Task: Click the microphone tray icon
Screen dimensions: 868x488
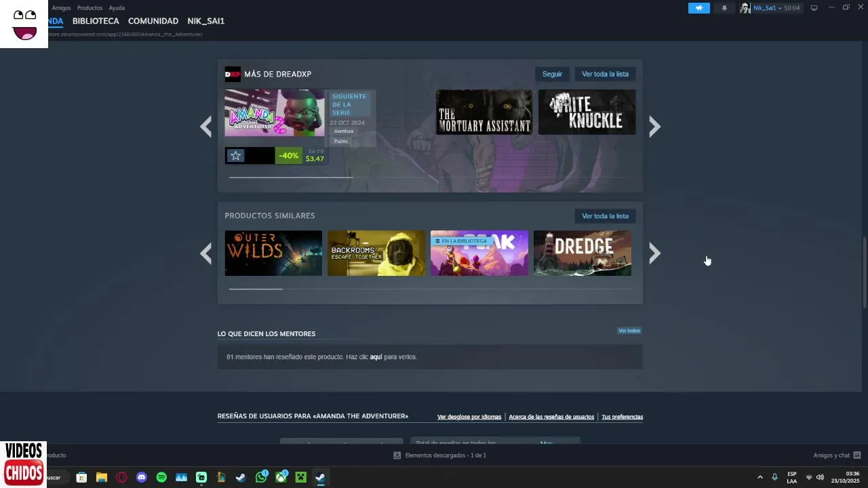Action: pos(774,477)
